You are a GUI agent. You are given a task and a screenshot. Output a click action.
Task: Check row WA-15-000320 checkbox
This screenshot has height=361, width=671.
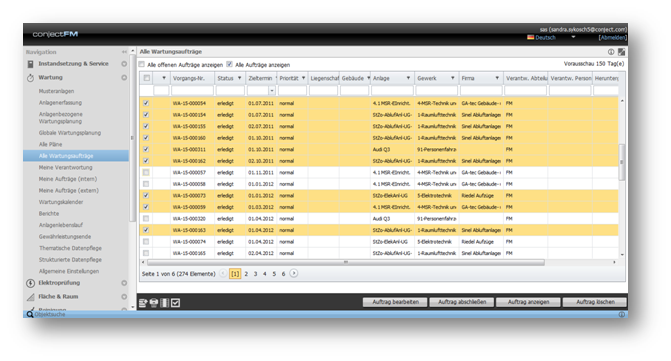[146, 219]
